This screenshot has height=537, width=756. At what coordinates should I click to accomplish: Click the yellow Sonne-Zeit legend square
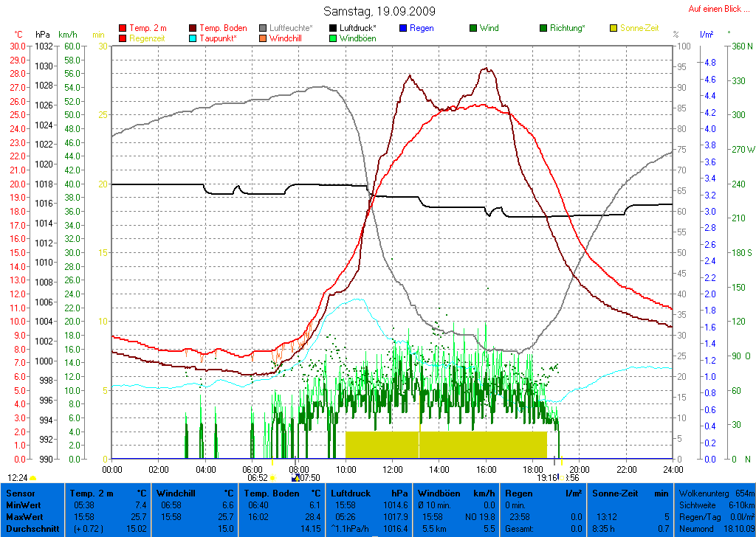[614, 28]
